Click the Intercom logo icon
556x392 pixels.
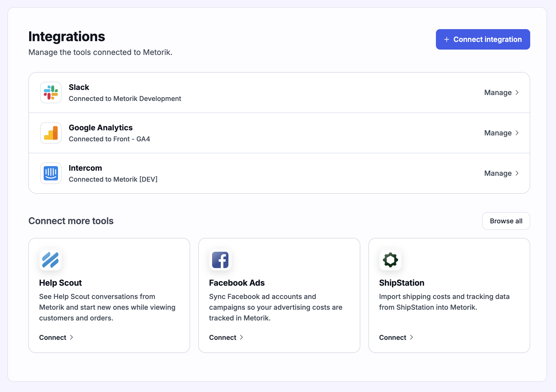coord(51,173)
